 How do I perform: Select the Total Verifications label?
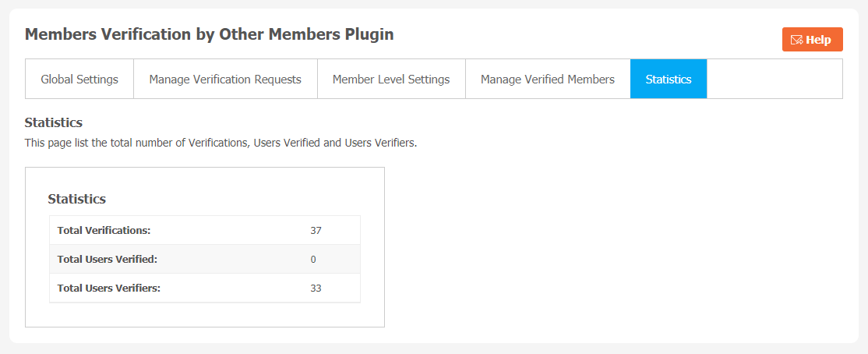pos(104,231)
